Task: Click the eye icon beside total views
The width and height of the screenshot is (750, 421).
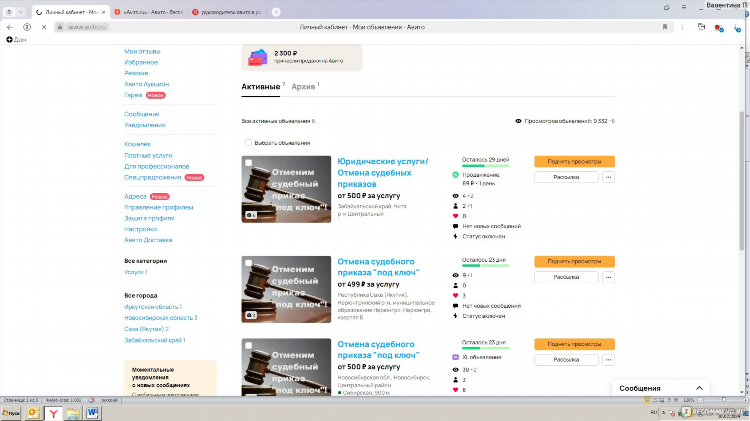Action: 518,121
